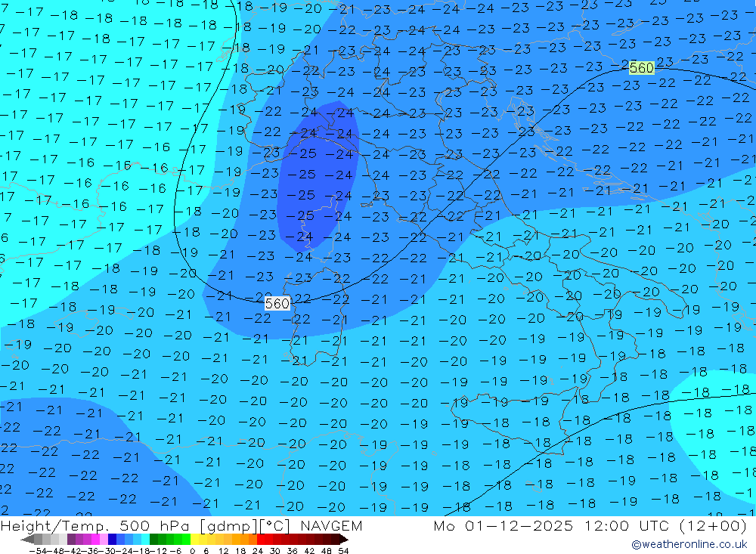Click the '12:00 UTC' time text
The width and height of the screenshot is (756, 554).
[629, 525]
